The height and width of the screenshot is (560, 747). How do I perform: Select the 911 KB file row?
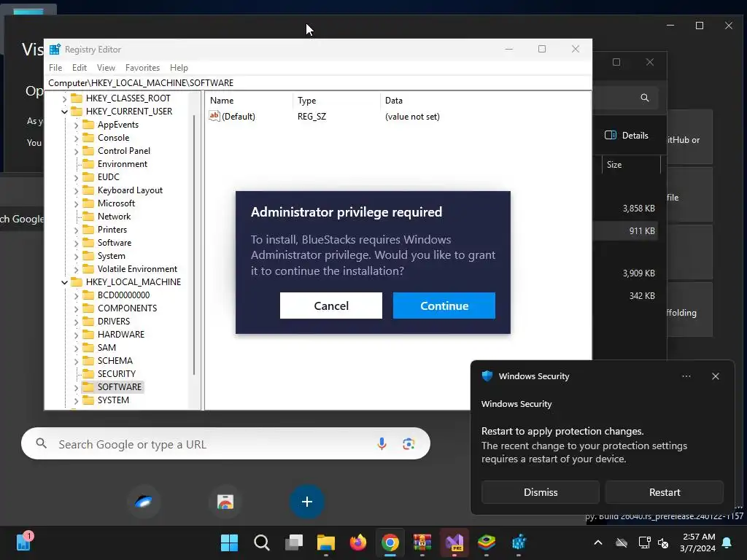625,231
